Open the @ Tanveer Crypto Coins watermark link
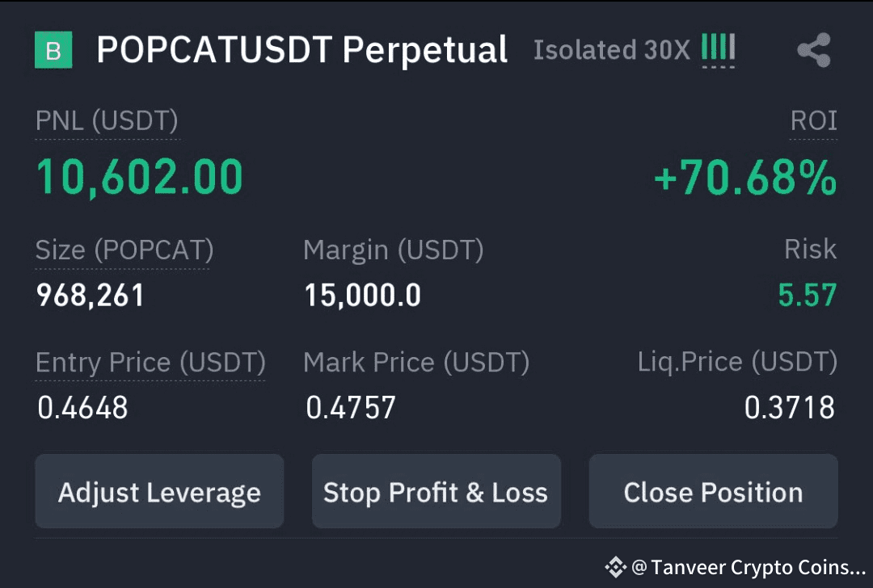 point(749,568)
